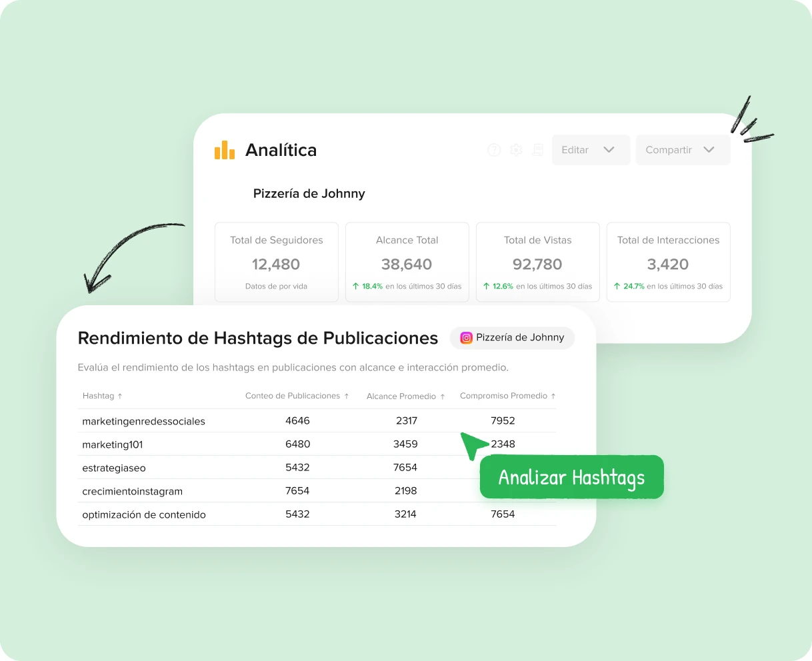The height and width of the screenshot is (661, 812).
Task: Click average reach 3459
Action: click(x=405, y=444)
